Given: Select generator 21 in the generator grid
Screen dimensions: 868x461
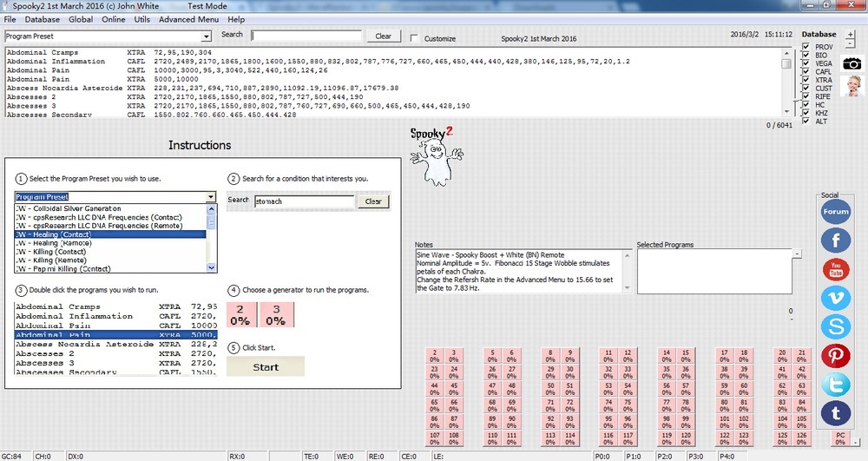Looking at the screenshot, I should (x=801, y=356).
